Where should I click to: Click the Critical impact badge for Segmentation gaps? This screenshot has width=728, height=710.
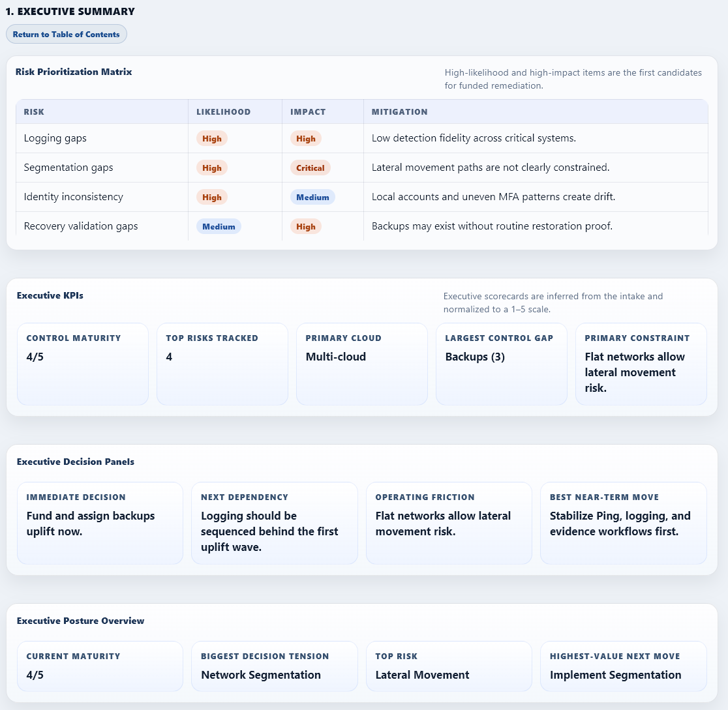pyautogui.click(x=310, y=168)
